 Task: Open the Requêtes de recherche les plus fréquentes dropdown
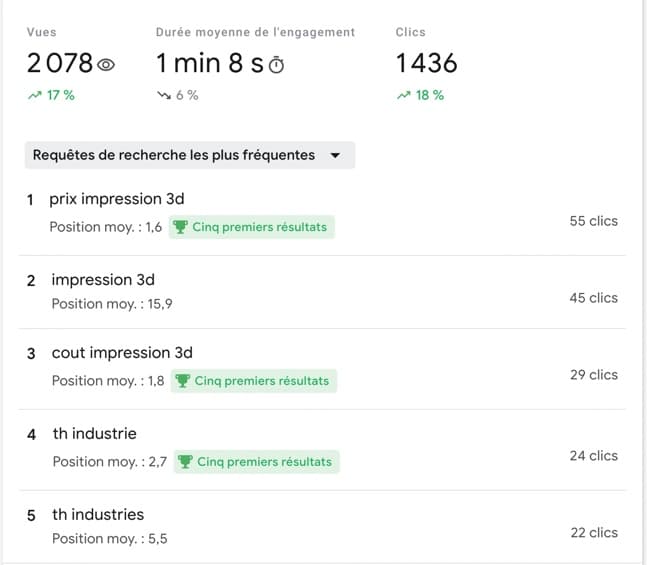[x=188, y=155]
